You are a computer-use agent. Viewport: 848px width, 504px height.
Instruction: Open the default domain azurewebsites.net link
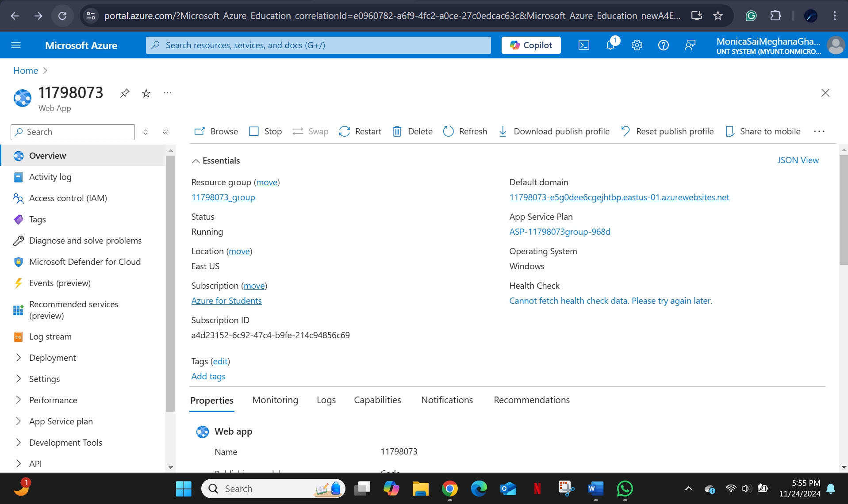point(619,197)
